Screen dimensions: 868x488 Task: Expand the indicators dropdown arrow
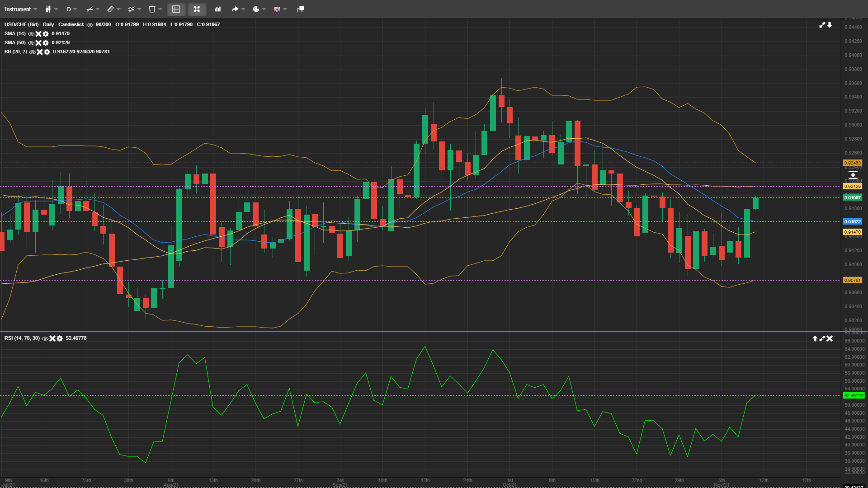(x=139, y=9)
